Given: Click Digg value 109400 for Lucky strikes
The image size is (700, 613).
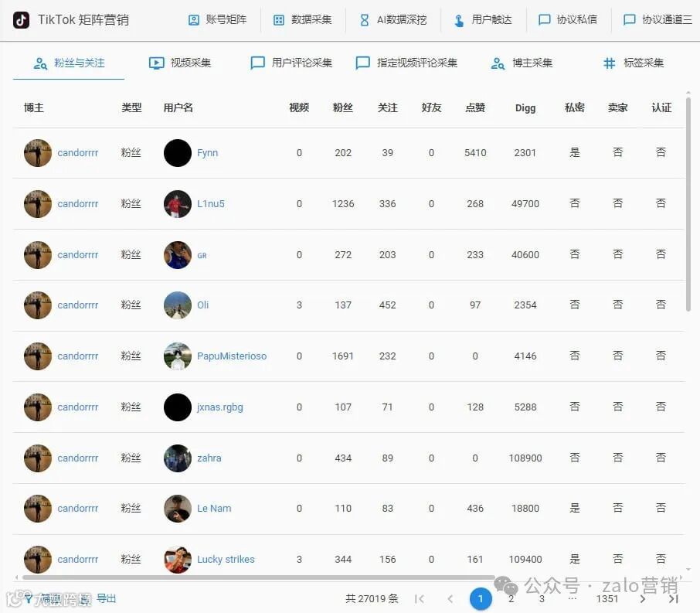Looking at the screenshot, I should [x=525, y=560].
